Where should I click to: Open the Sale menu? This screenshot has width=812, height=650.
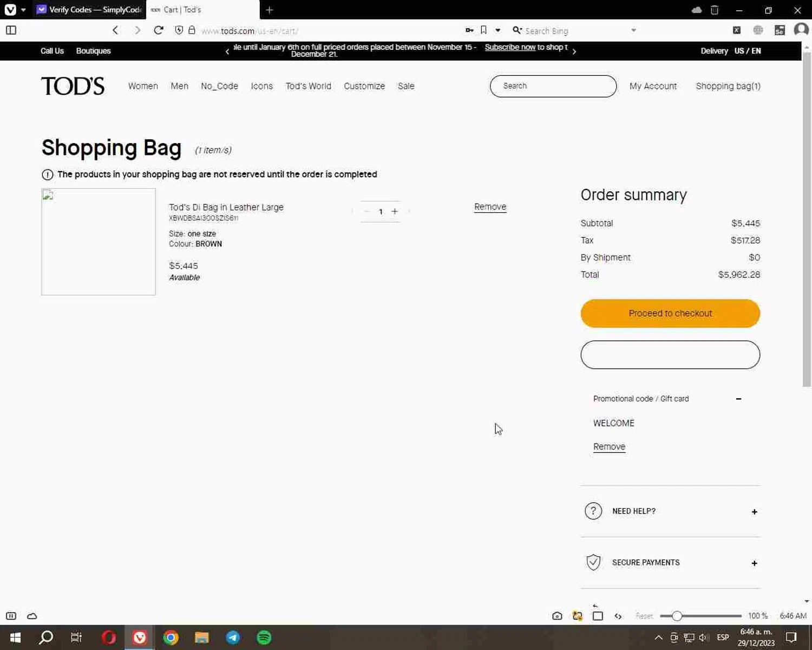(x=406, y=86)
